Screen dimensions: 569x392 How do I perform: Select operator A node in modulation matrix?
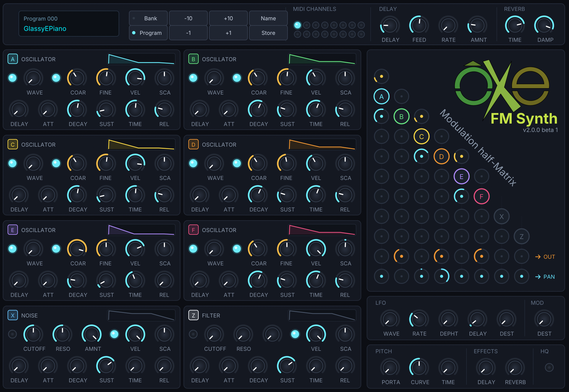pyautogui.click(x=382, y=96)
